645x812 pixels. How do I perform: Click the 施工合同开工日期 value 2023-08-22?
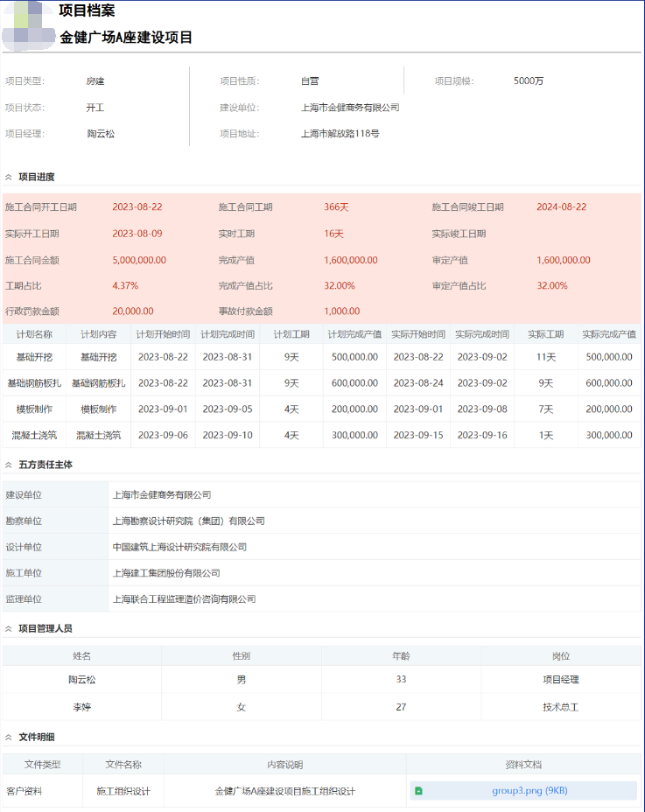[137, 207]
